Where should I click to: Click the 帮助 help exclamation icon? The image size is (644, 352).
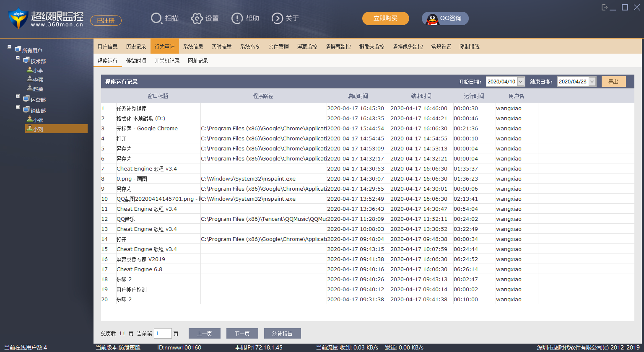click(x=237, y=18)
